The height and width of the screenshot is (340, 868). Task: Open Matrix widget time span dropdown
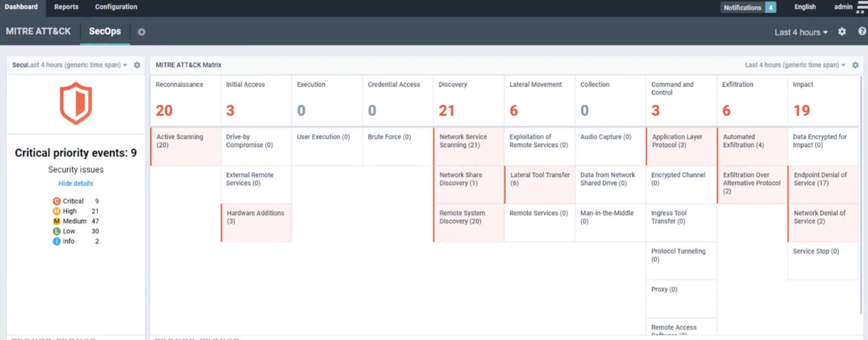(795, 65)
